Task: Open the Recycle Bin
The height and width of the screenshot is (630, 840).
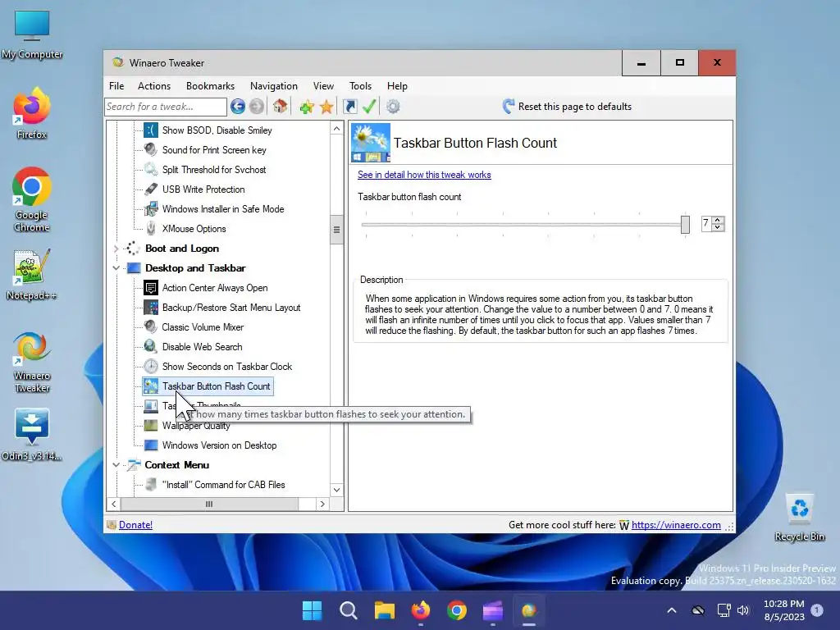Action: [799, 518]
